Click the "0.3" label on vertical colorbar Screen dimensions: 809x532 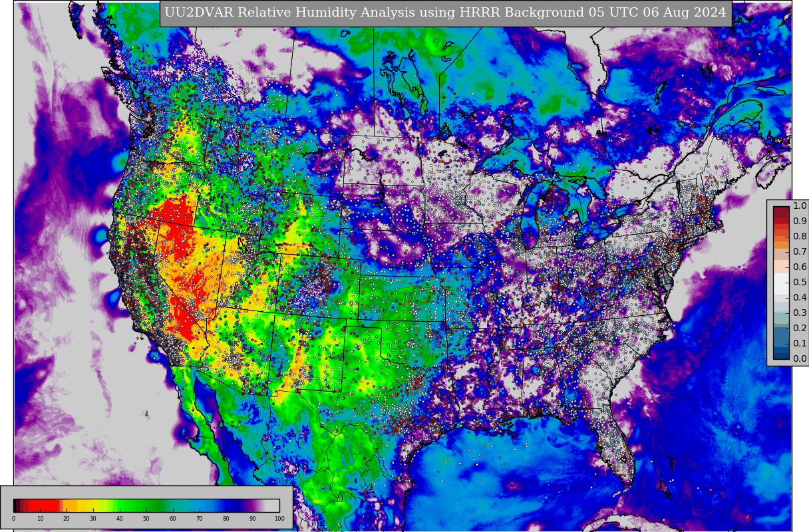coord(800,313)
